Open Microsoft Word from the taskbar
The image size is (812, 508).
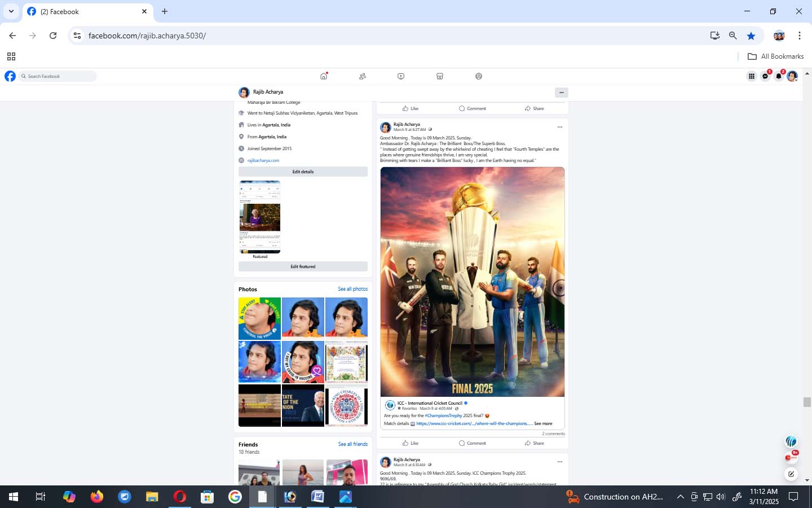318,497
